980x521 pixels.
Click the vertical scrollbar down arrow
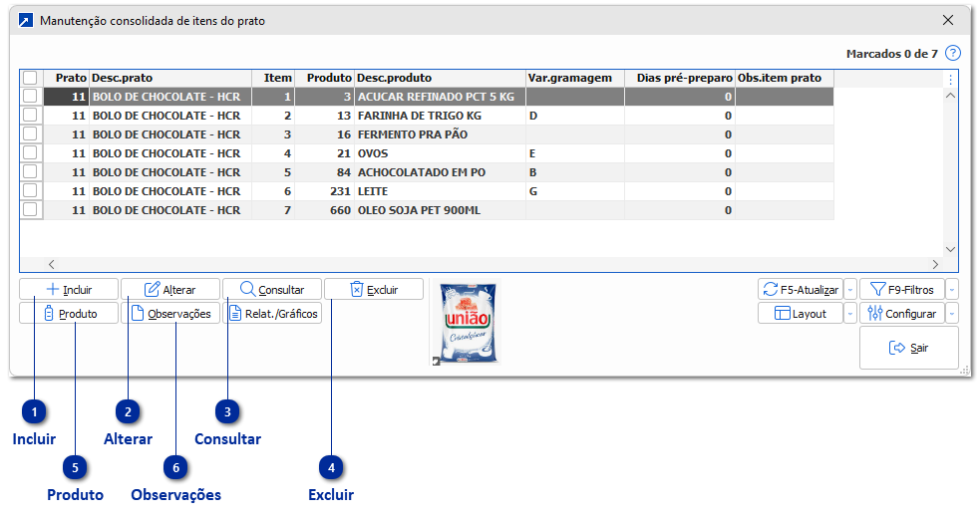[x=951, y=249]
